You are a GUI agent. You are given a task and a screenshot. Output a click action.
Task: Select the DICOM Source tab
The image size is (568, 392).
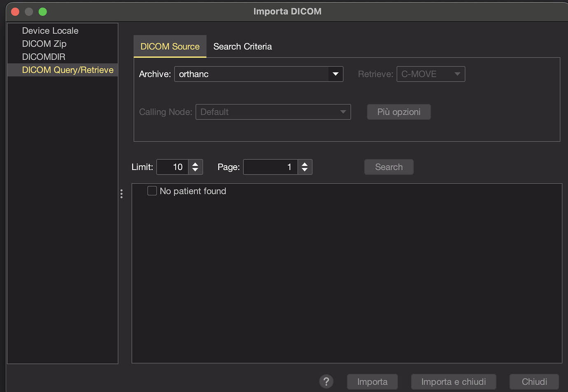170,46
